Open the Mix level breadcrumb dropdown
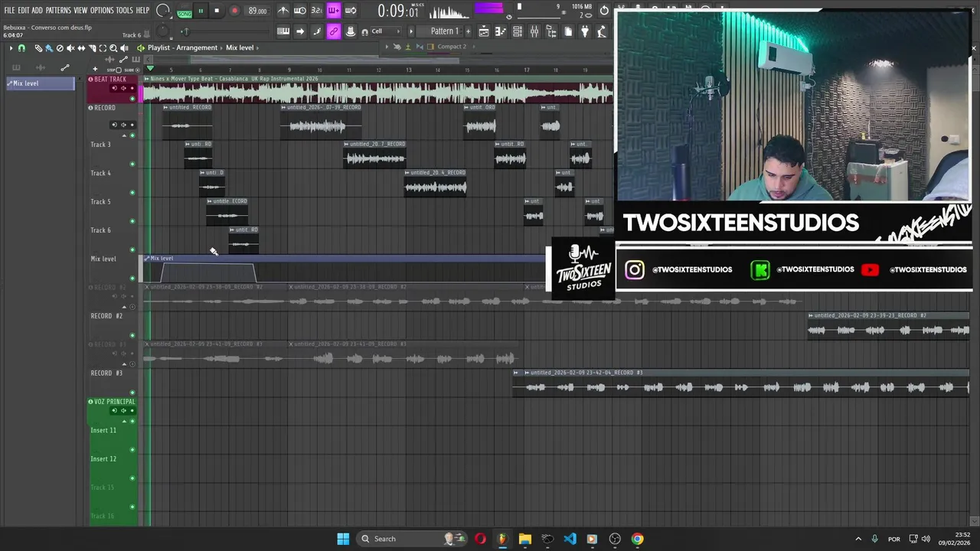Viewport: 980px width, 551px height. point(257,47)
